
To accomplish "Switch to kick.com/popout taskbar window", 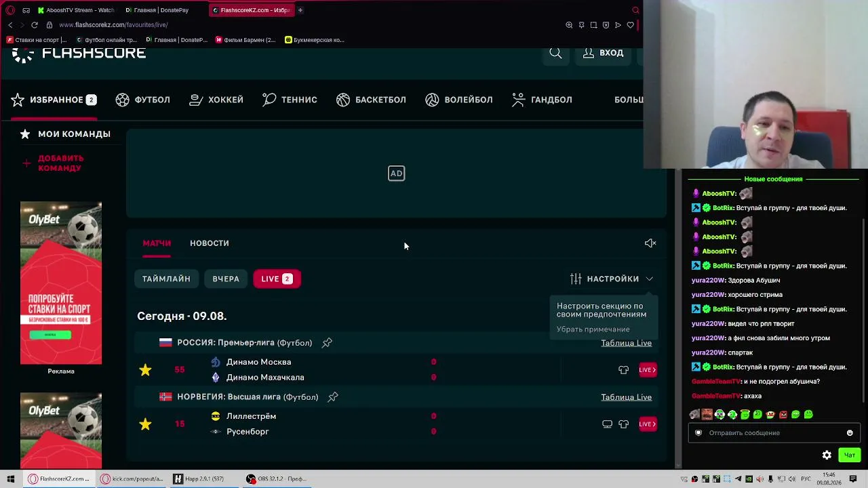I will click(x=132, y=479).
